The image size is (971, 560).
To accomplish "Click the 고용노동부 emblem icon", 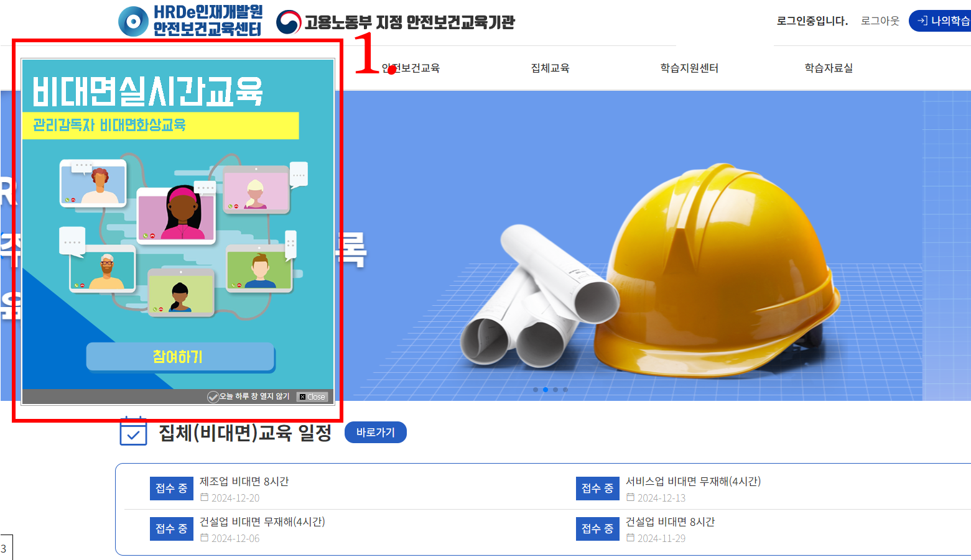I will tap(289, 22).
